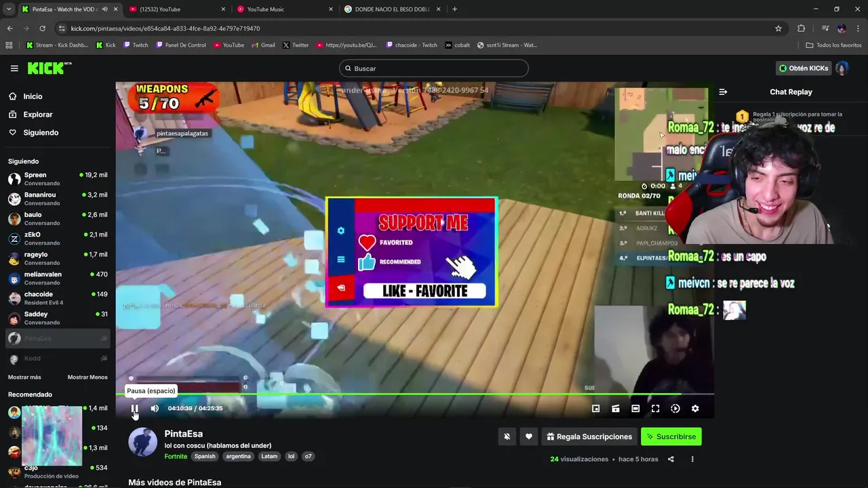Click the address bar URL
Viewport: 868px width, 488px height.
tap(165, 28)
